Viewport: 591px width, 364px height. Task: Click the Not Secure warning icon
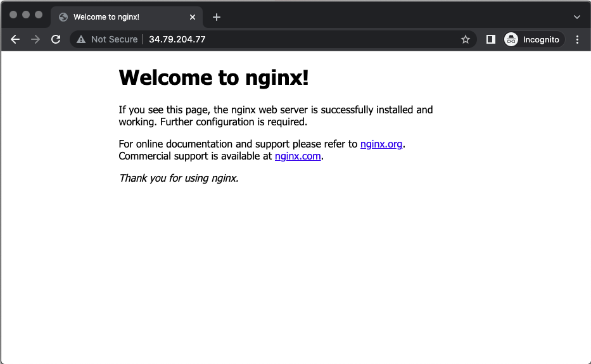[81, 39]
